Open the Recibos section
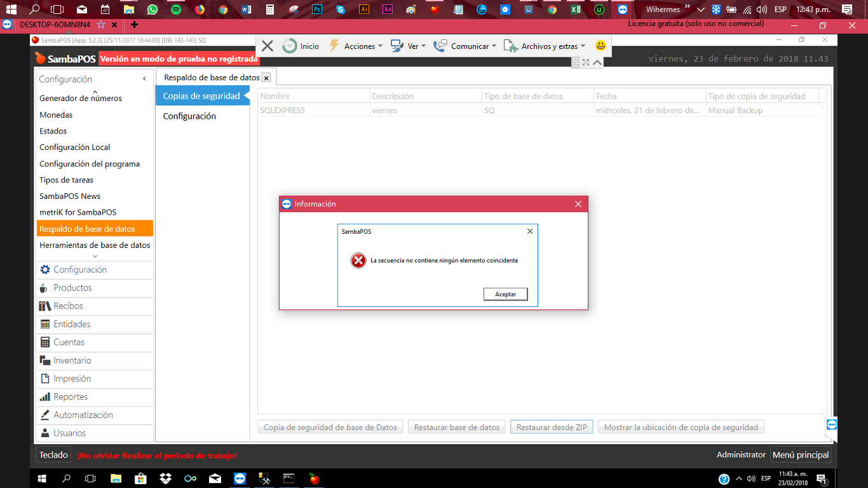Screen dimensions: 868x488 tap(95, 306)
